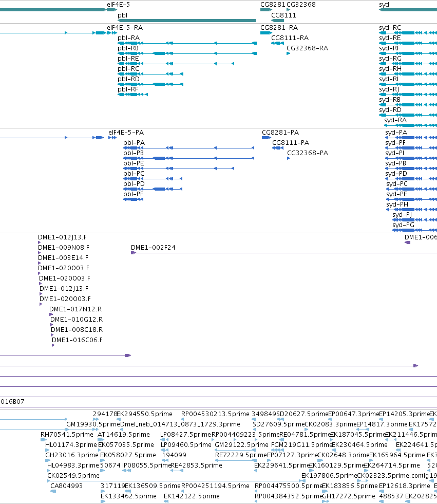Select the eIF4E-5-PA protein label

point(126,133)
